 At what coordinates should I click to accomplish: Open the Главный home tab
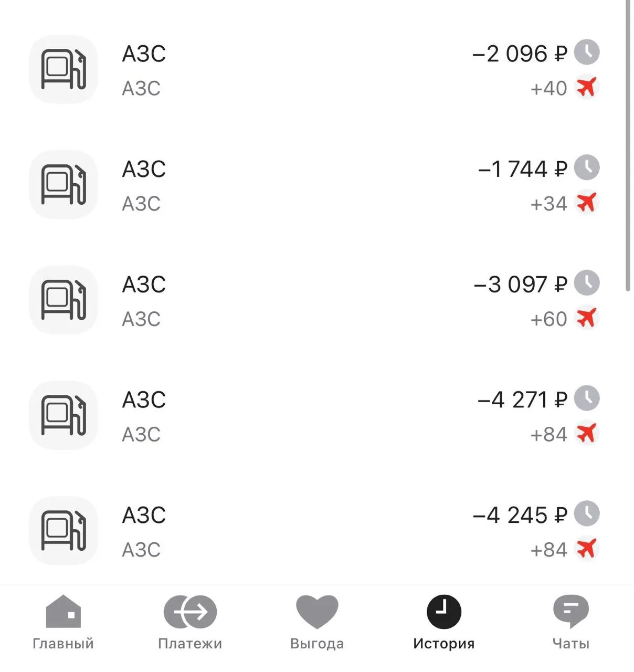(x=63, y=622)
